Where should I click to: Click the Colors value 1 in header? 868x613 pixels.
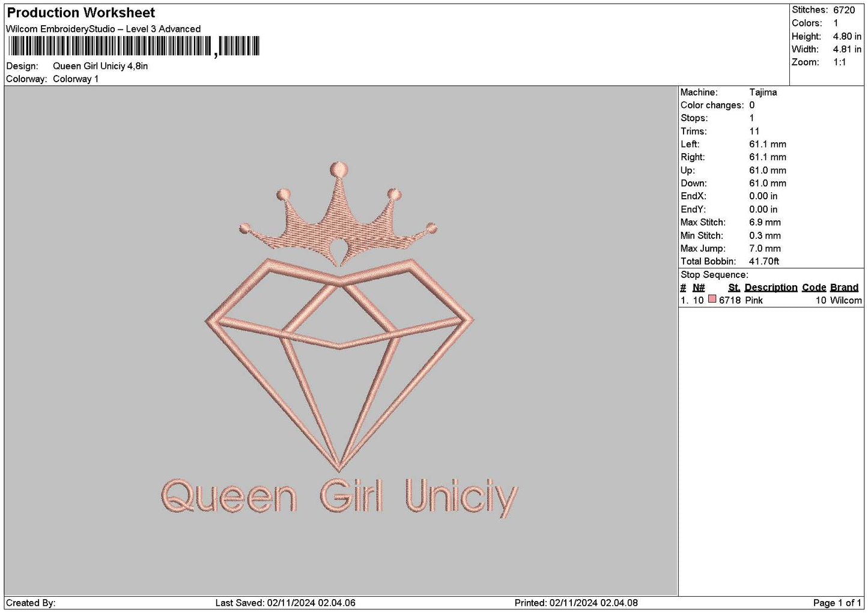[x=836, y=23]
